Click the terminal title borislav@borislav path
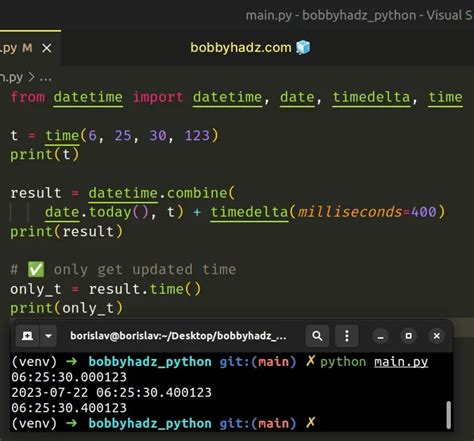 178,336
